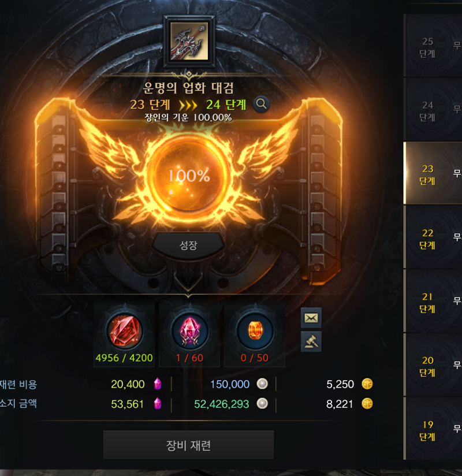Select the highlighted 23 단계 tab
Image resolution: width=462 pixels, height=476 pixels.
coord(433,173)
